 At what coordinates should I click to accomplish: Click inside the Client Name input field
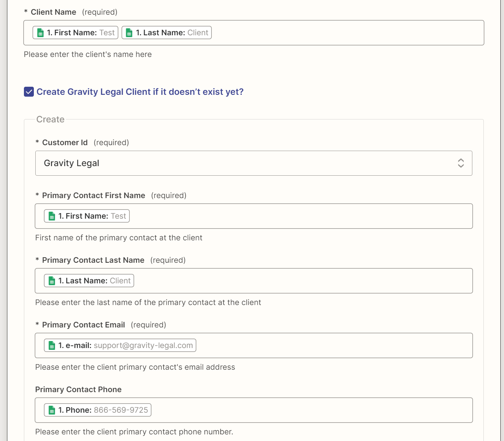click(254, 33)
